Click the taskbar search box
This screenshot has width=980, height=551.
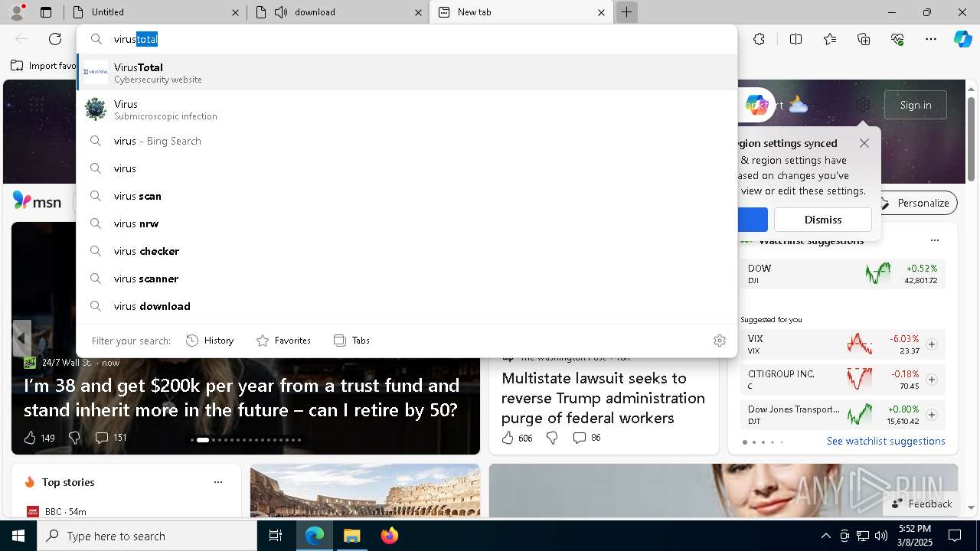(x=147, y=536)
